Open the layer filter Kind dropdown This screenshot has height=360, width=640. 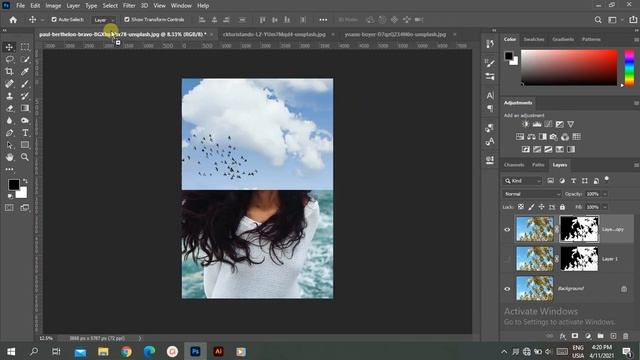pyautogui.click(x=522, y=181)
